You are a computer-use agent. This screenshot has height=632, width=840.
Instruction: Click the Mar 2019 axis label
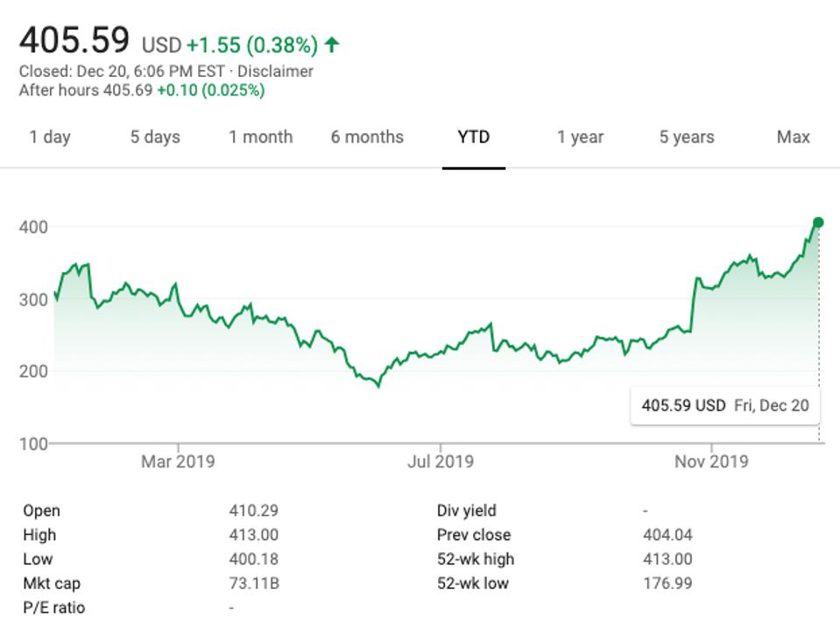tap(178, 460)
